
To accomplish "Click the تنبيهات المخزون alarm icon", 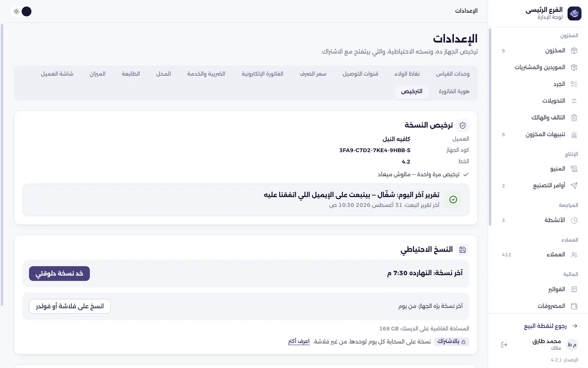I will point(574,134).
